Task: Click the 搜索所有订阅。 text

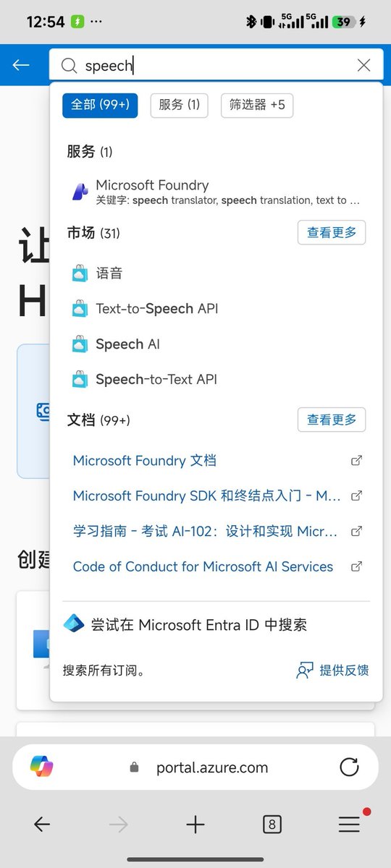Action: click(104, 671)
